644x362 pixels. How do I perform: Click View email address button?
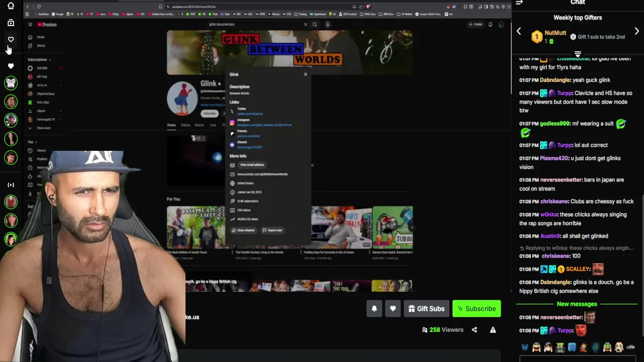tap(252, 165)
